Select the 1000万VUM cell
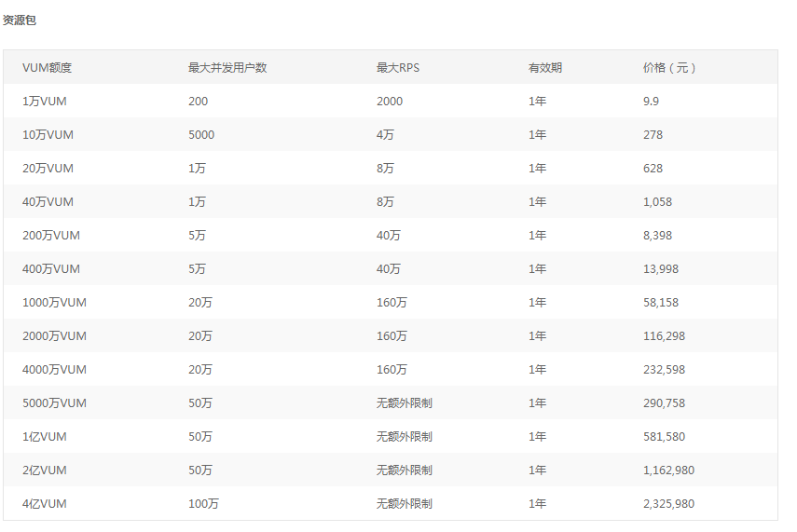Viewport: 797px width, 532px height. (x=54, y=302)
